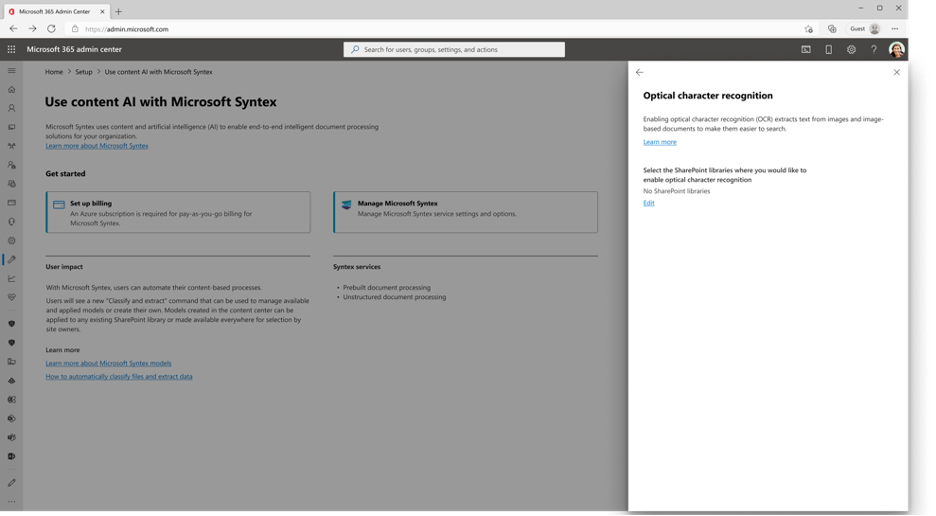Go back in the browser
936x516 pixels.
(x=13, y=29)
